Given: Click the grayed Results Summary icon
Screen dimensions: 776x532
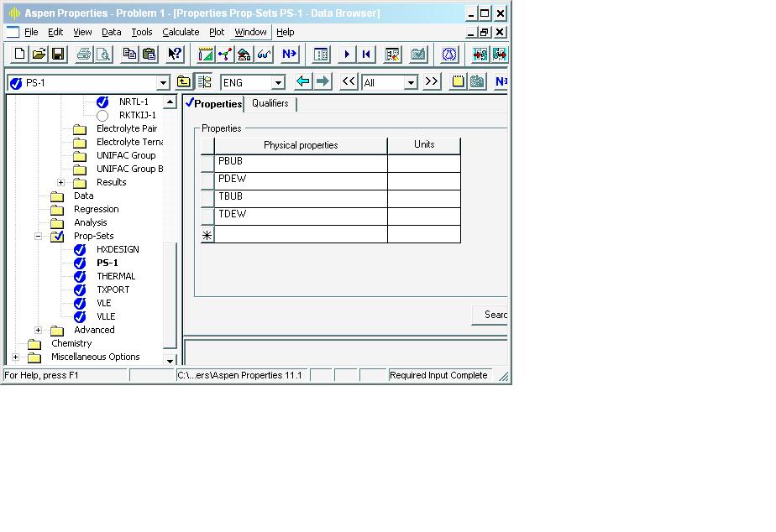Looking at the screenshot, I should point(418,54).
